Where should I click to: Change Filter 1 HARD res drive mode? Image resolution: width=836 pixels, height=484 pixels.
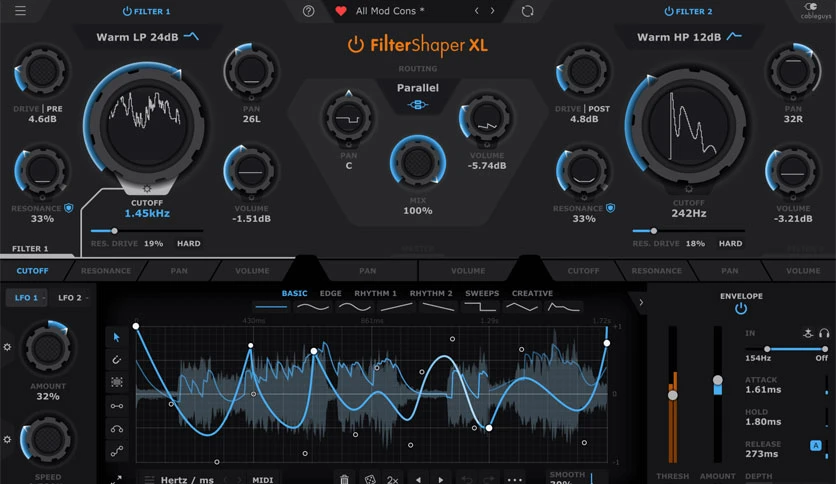[x=189, y=244]
